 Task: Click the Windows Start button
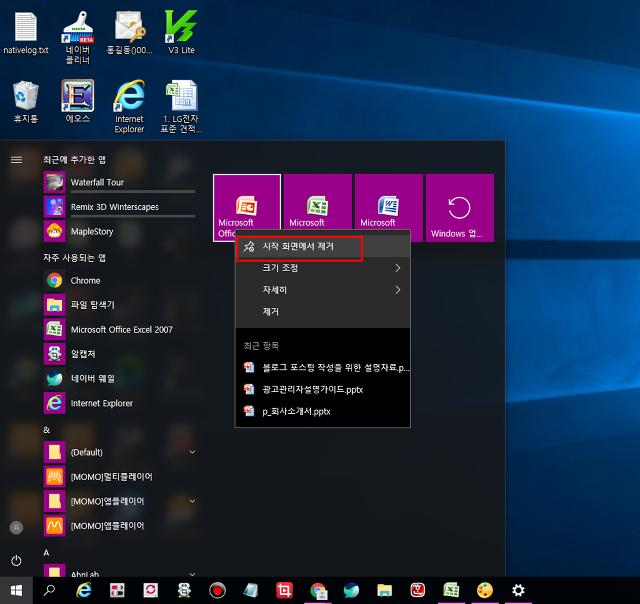pos(16,590)
